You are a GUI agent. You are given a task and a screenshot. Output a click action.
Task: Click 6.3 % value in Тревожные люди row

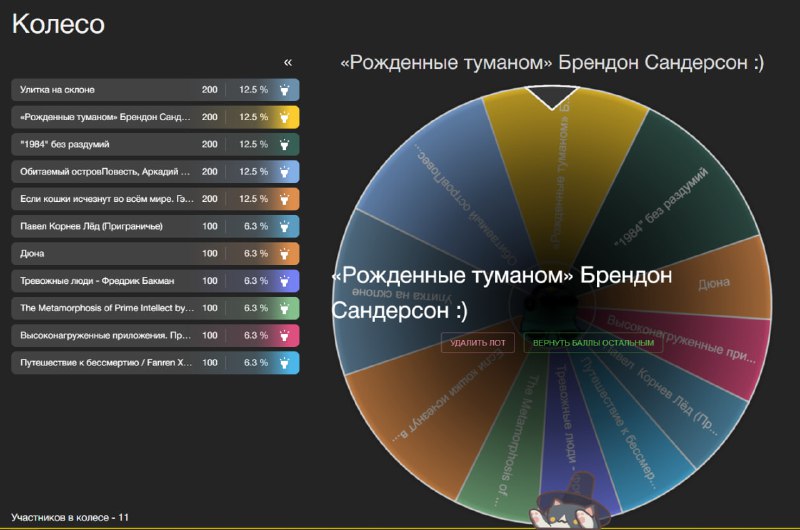coord(256,281)
